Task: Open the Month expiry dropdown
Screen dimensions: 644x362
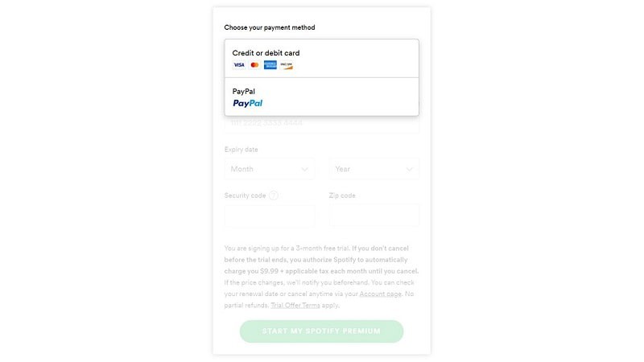Action: (x=269, y=169)
